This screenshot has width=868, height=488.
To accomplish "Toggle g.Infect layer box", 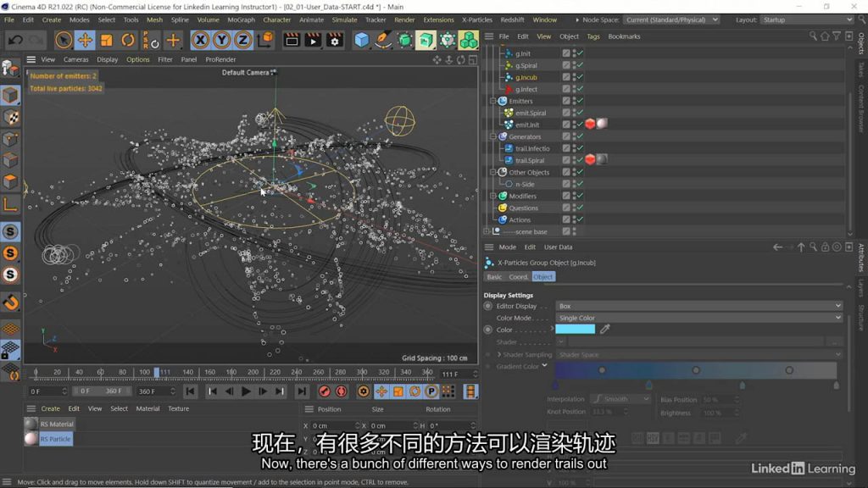I will (x=565, y=88).
